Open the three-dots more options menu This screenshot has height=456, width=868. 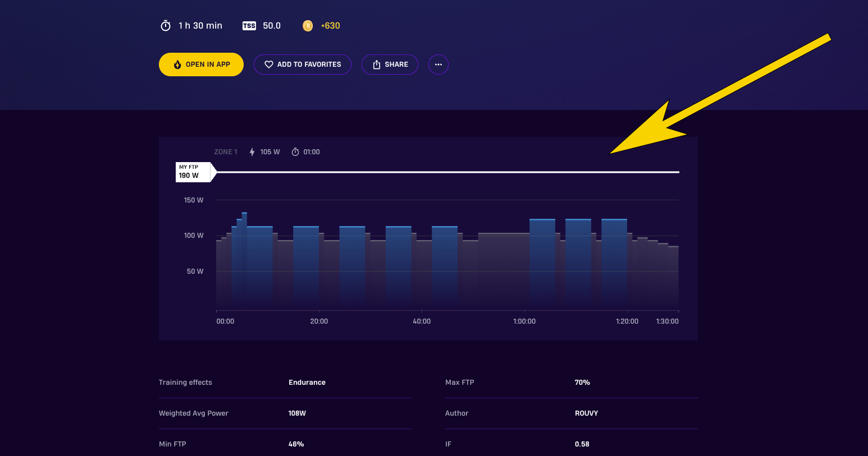[x=438, y=65]
